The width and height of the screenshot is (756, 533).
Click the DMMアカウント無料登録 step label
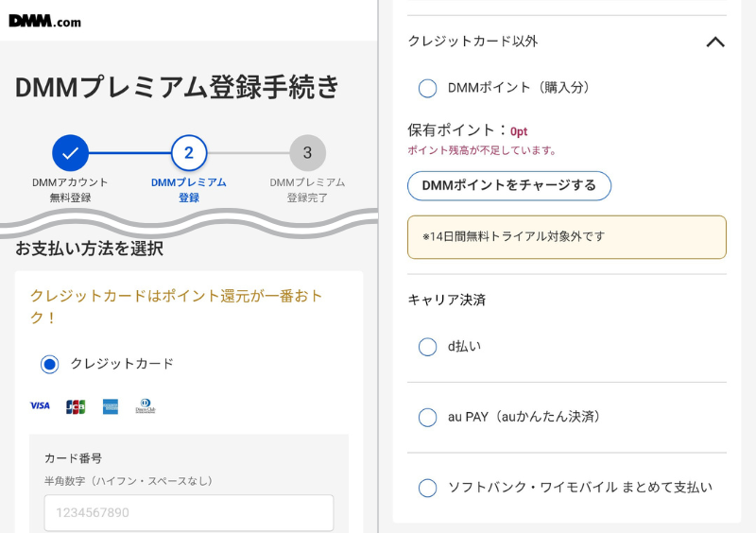(70, 190)
